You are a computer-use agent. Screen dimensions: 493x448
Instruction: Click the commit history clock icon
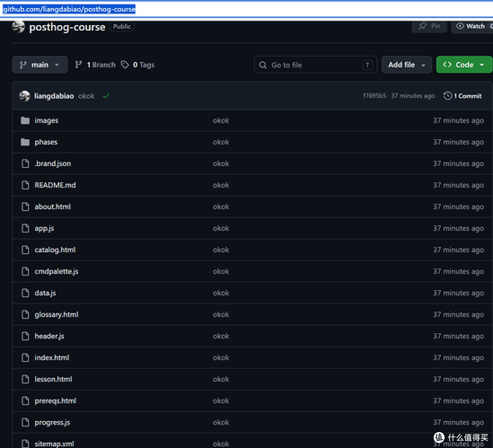click(x=447, y=96)
